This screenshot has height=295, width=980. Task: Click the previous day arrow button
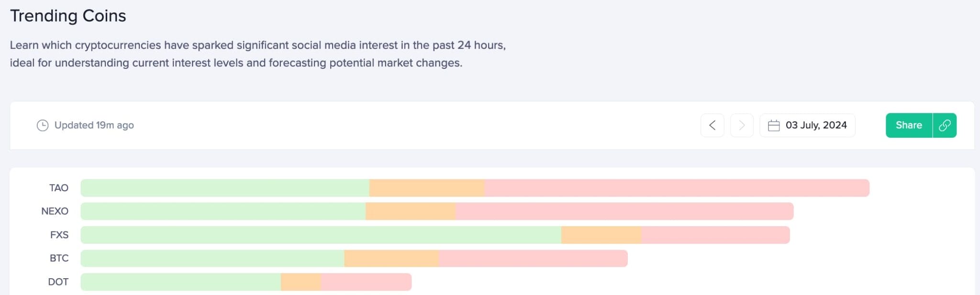coord(712,125)
